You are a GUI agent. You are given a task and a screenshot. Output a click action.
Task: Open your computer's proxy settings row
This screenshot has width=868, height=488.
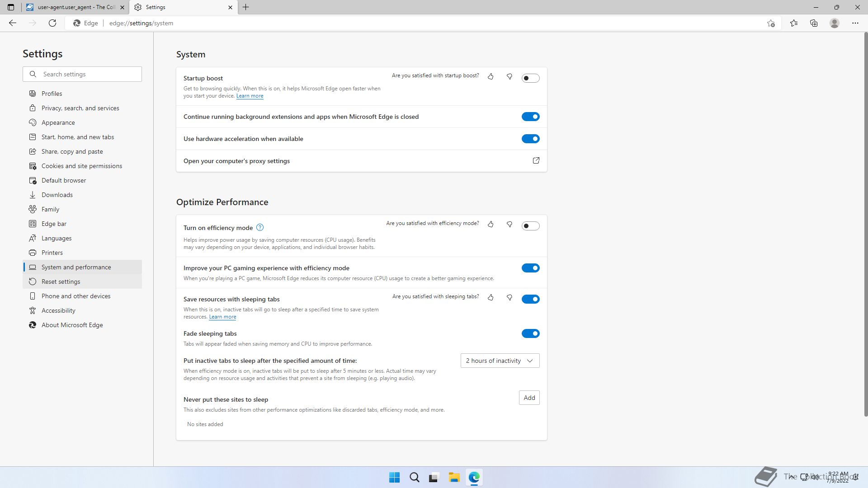point(362,161)
